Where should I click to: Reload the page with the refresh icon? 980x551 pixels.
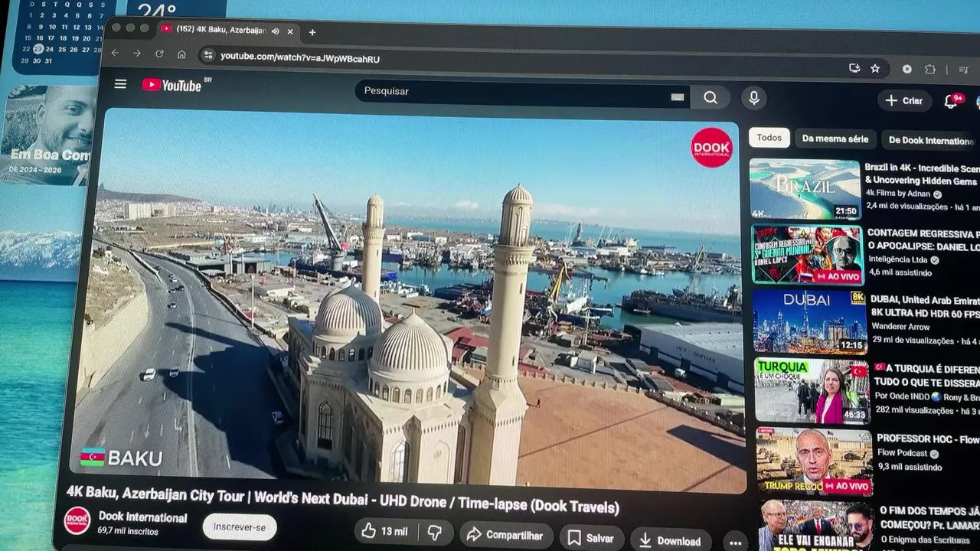[x=159, y=54]
